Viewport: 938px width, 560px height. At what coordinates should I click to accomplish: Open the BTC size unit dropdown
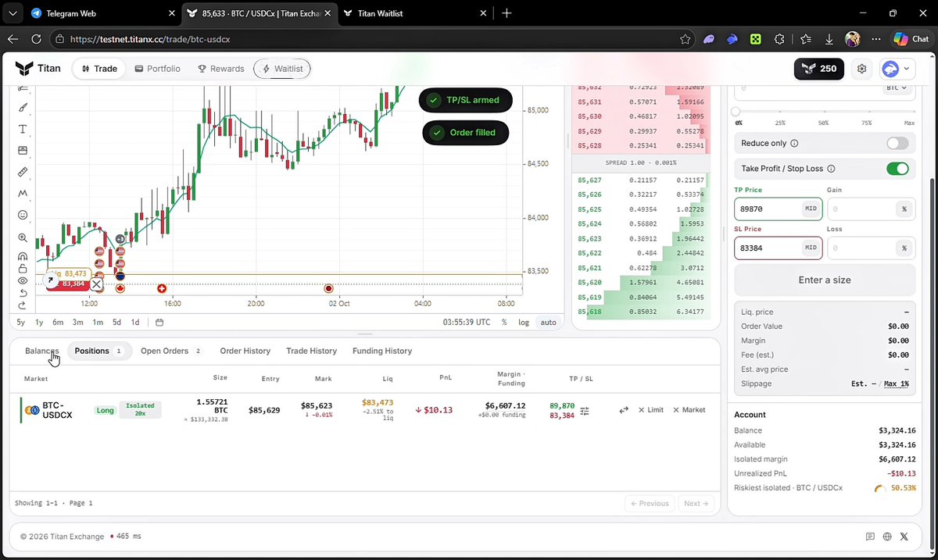pyautogui.click(x=896, y=88)
